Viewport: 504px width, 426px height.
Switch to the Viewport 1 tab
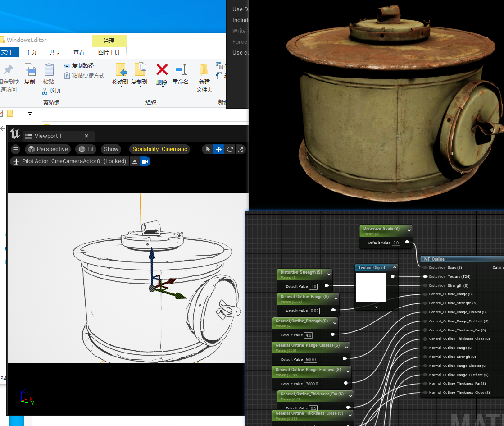click(48, 136)
